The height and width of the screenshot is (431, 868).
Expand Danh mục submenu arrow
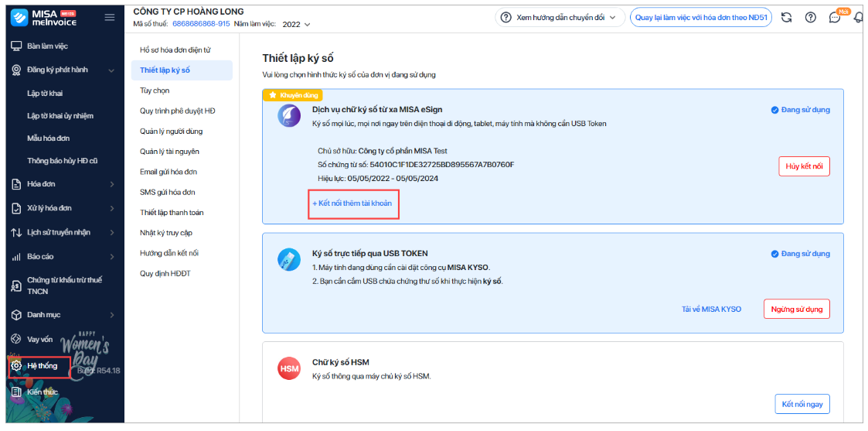coord(112,315)
